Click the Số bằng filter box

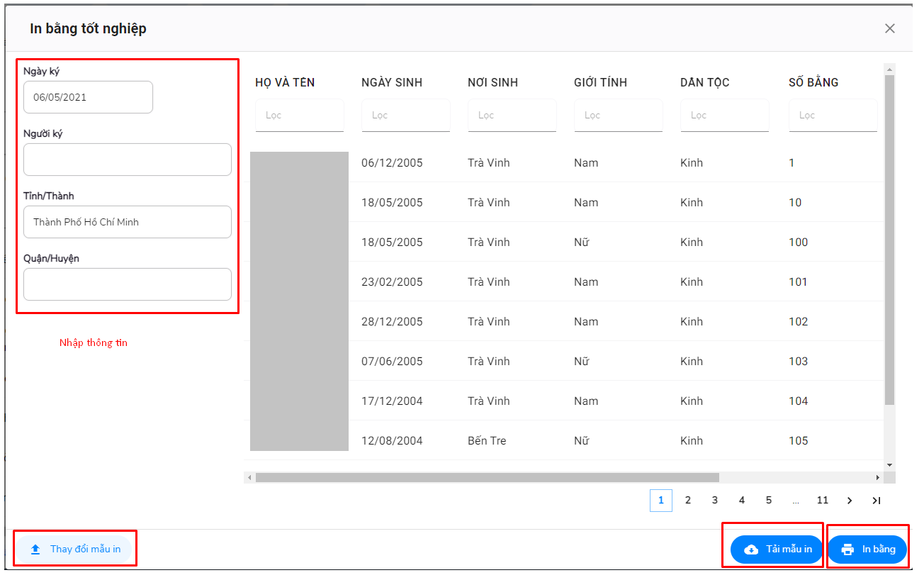(x=833, y=116)
